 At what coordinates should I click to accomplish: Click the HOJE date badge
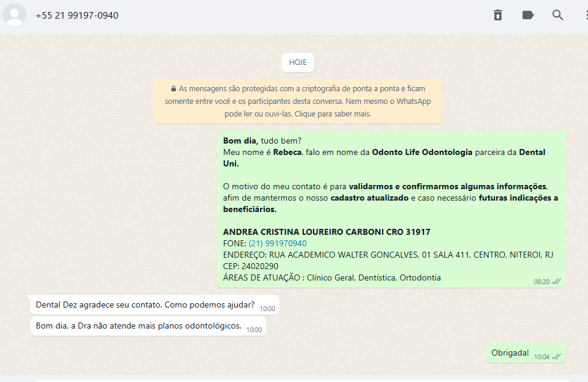(x=298, y=62)
